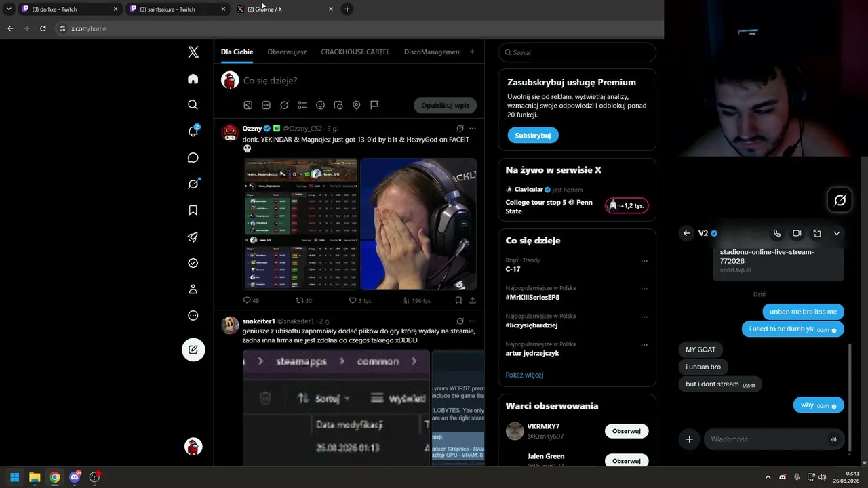Collapse V2 chat with chevron down
This screenshot has height=488, width=868.
coord(837,233)
